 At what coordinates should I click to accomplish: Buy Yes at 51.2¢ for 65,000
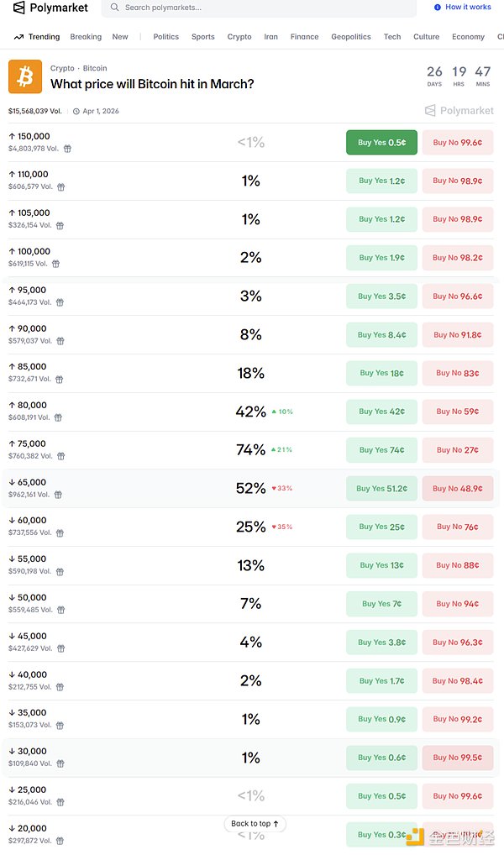(381, 489)
